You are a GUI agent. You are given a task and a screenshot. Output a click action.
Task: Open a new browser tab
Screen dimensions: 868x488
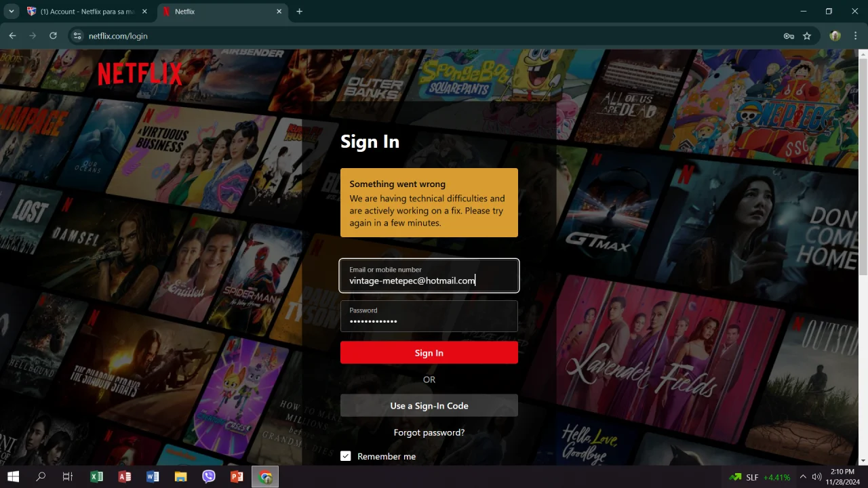(299, 12)
